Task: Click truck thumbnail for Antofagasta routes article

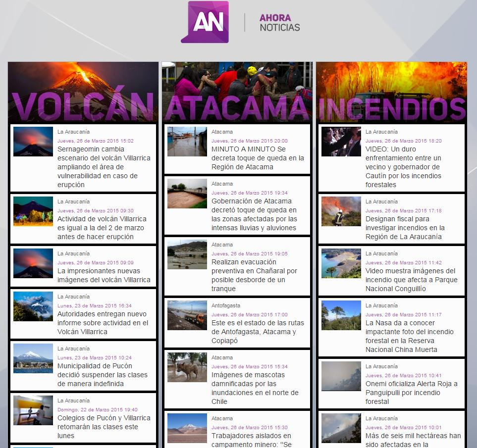Action: [x=187, y=315]
